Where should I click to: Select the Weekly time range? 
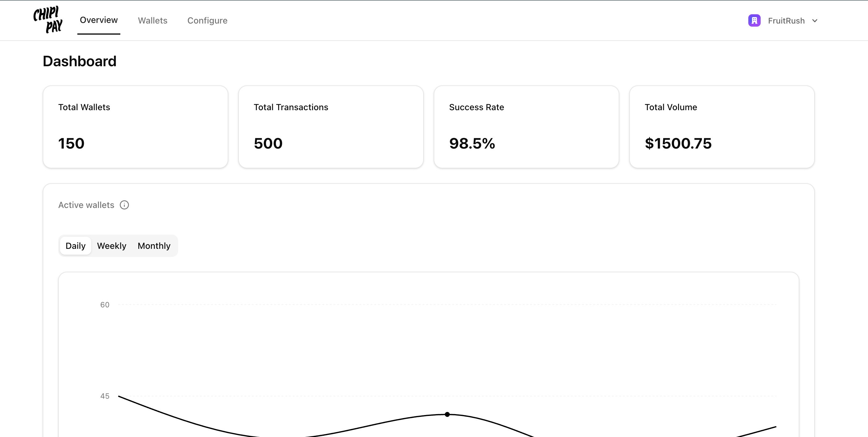coord(112,246)
